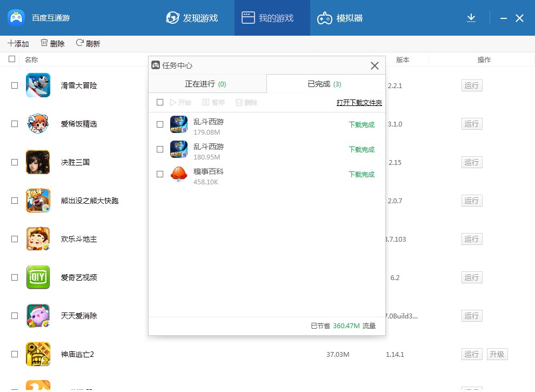Check the checkbox beside 欢乐斗地主

pyautogui.click(x=15, y=239)
